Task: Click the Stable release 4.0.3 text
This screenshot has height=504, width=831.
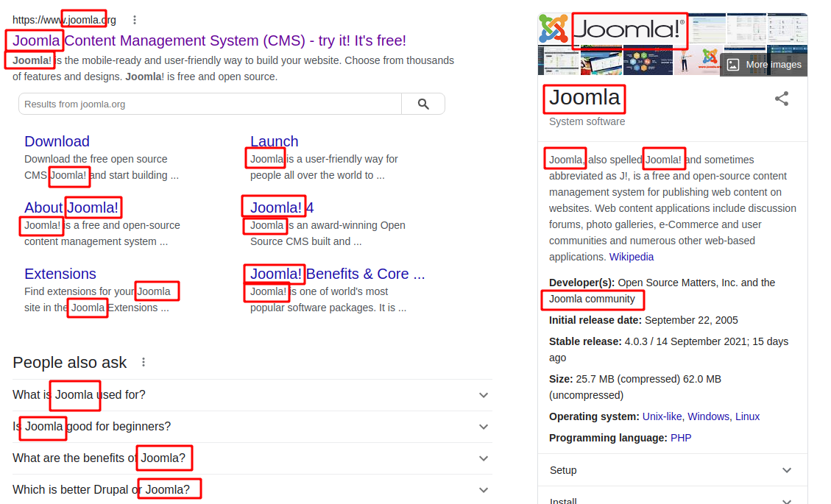Action: point(669,349)
